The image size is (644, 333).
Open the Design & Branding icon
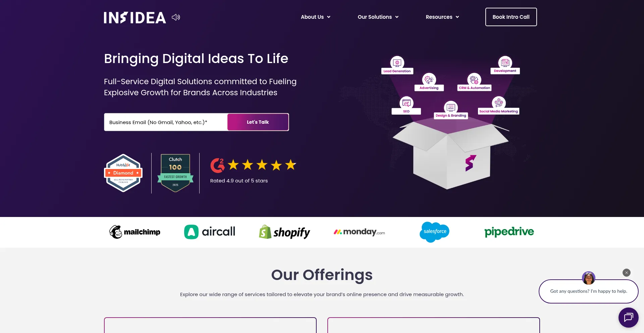pos(451,107)
